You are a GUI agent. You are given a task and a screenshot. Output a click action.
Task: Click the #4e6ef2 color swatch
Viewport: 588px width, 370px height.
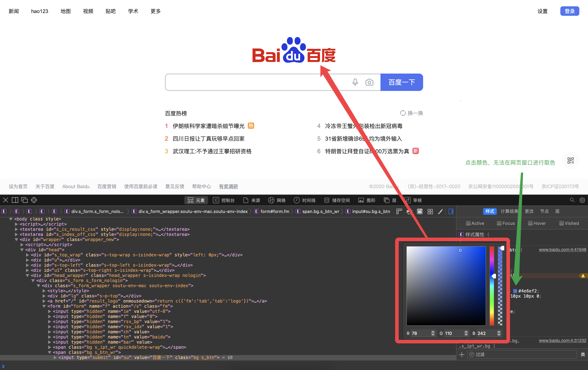(x=515, y=291)
